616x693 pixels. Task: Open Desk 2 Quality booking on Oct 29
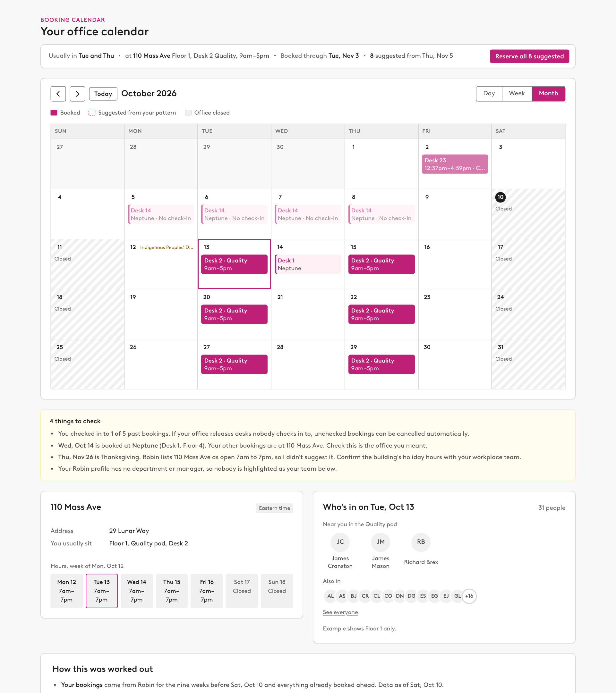381,364
